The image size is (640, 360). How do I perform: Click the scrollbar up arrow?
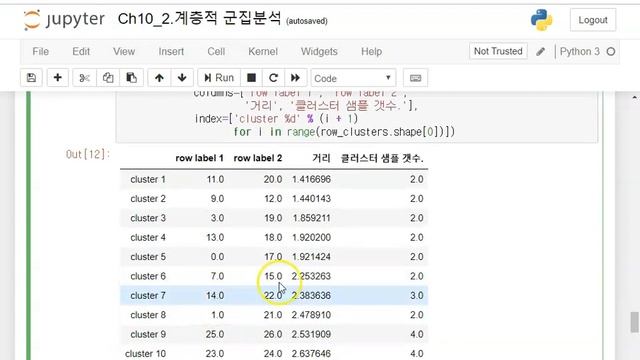(x=634, y=98)
